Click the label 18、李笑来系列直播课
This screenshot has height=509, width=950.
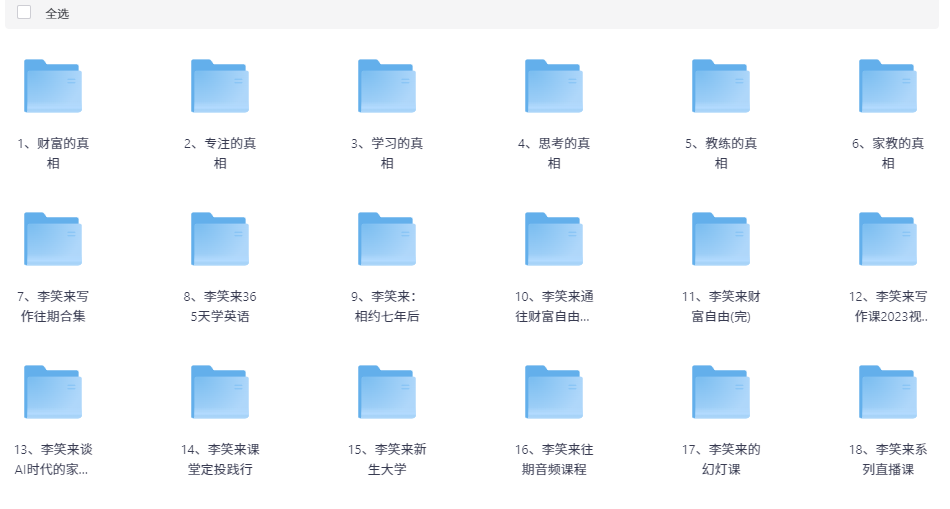pos(888,459)
